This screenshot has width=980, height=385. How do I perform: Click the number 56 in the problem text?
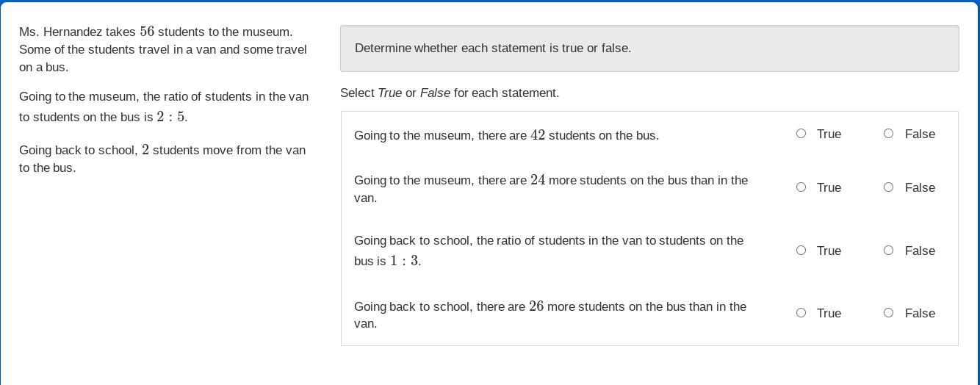[147, 32]
